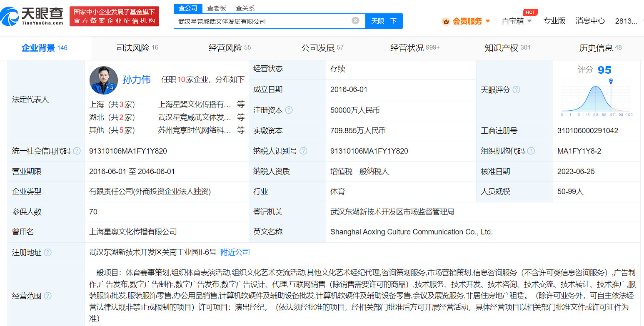Click the score value 95
Screen dimensions: 644x326
pos(604,70)
